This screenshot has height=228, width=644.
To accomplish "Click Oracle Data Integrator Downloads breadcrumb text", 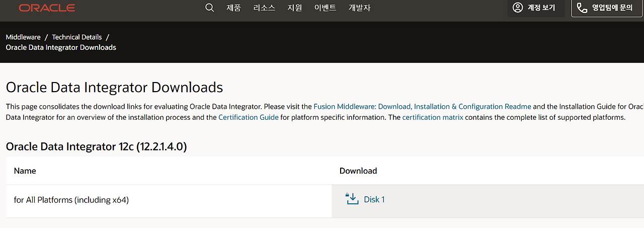I will coord(61,47).
